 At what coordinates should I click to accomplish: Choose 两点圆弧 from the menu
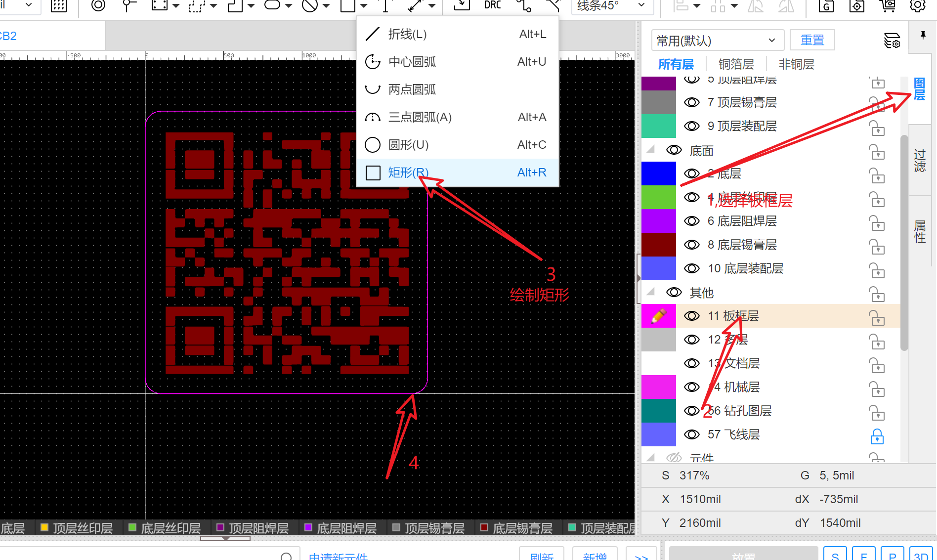457,89
